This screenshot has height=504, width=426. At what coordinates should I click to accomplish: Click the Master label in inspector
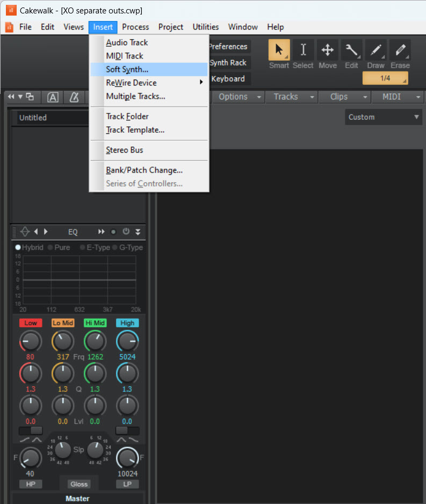[x=77, y=499]
